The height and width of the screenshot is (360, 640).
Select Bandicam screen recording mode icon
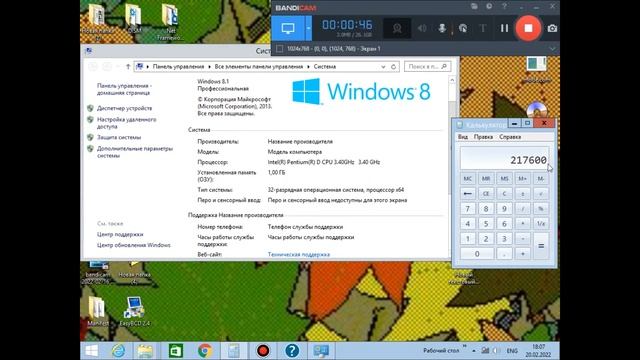click(x=288, y=28)
